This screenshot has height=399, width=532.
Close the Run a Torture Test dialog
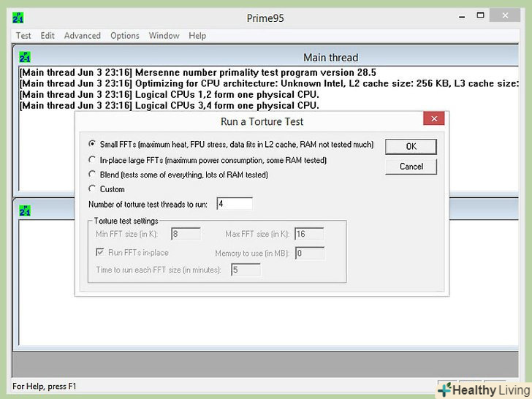click(434, 118)
